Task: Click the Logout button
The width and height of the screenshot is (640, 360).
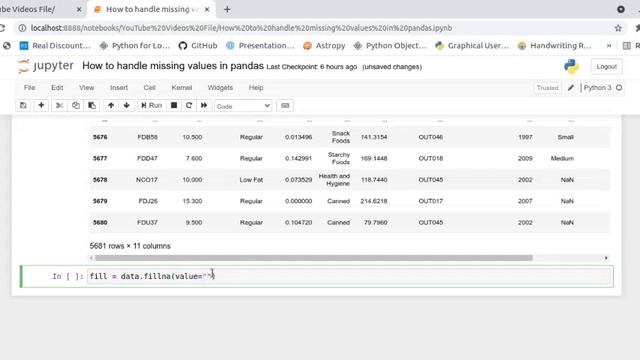Action: coord(607,67)
